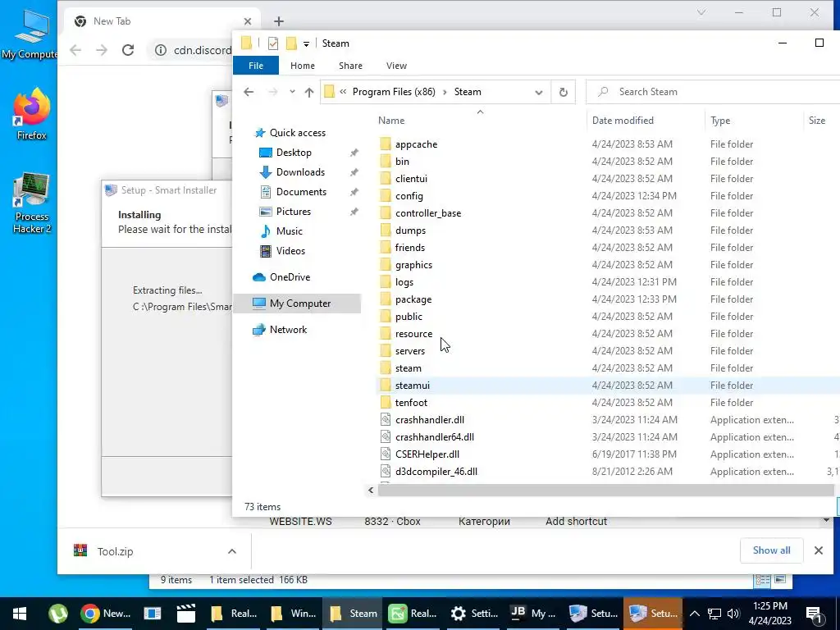Select Network in navigation pane
This screenshot has height=630, width=840.
pyautogui.click(x=288, y=330)
